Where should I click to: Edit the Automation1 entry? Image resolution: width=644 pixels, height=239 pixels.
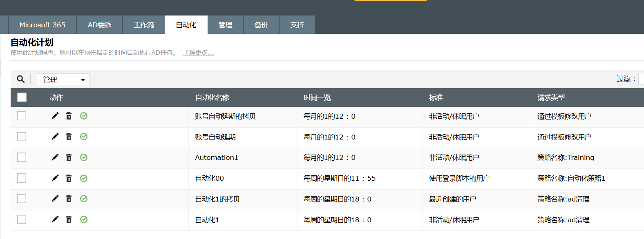click(55, 157)
